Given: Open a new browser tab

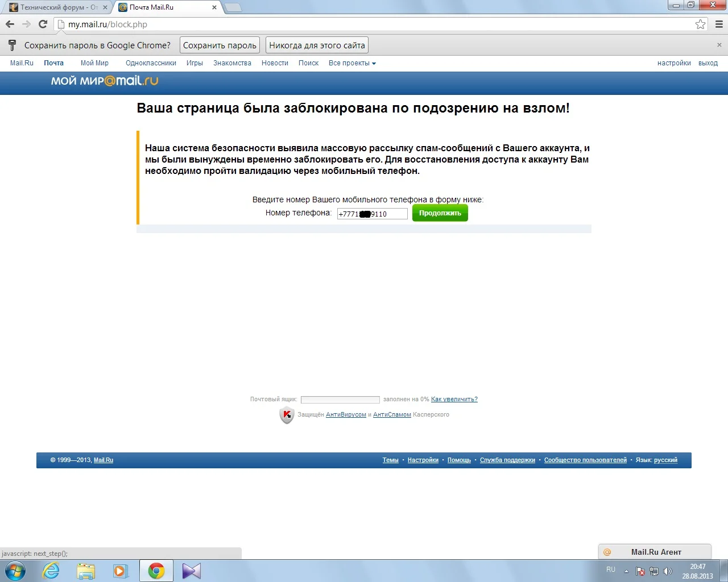Looking at the screenshot, I should pos(233,7).
